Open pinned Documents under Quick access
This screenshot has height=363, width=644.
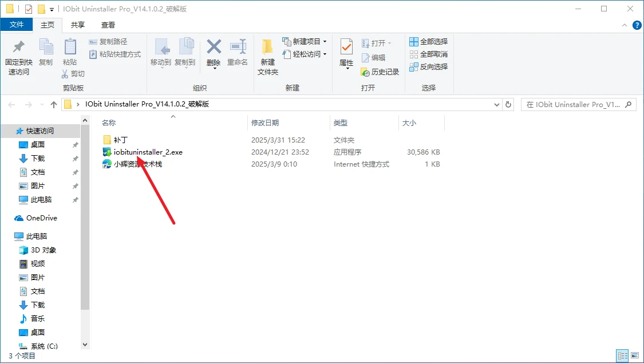[38, 172]
